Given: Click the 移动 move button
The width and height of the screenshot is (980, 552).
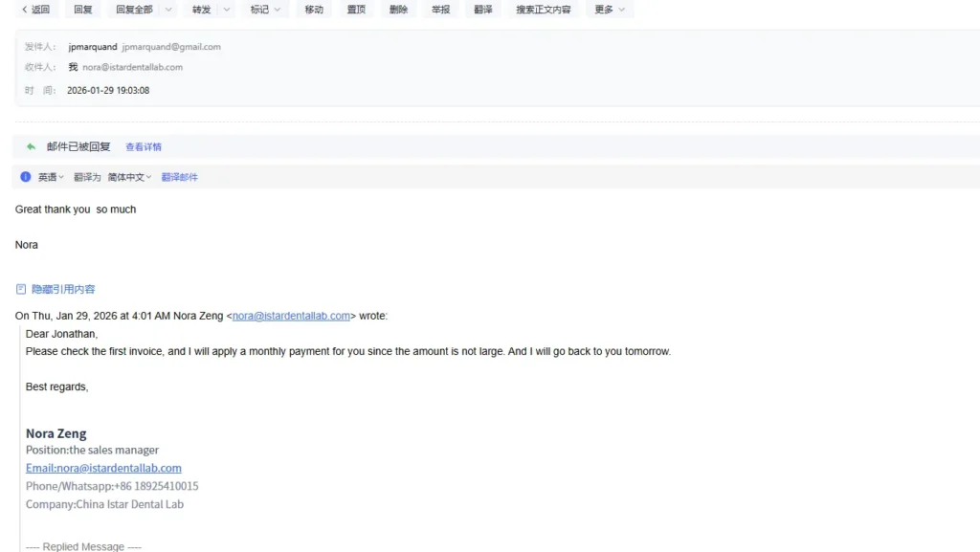Looking at the screenshot, I should coord(314,10).
